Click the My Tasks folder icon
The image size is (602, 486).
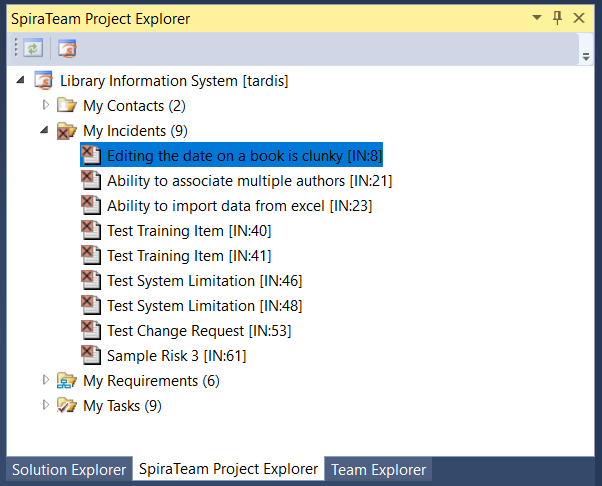(x=67, y=405)
